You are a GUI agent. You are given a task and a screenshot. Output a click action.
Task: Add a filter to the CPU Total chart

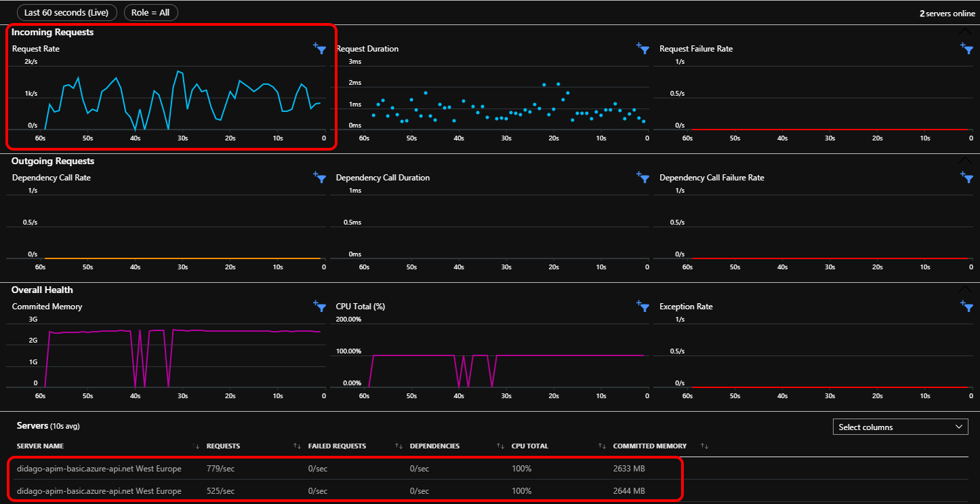tap(642, 306)
